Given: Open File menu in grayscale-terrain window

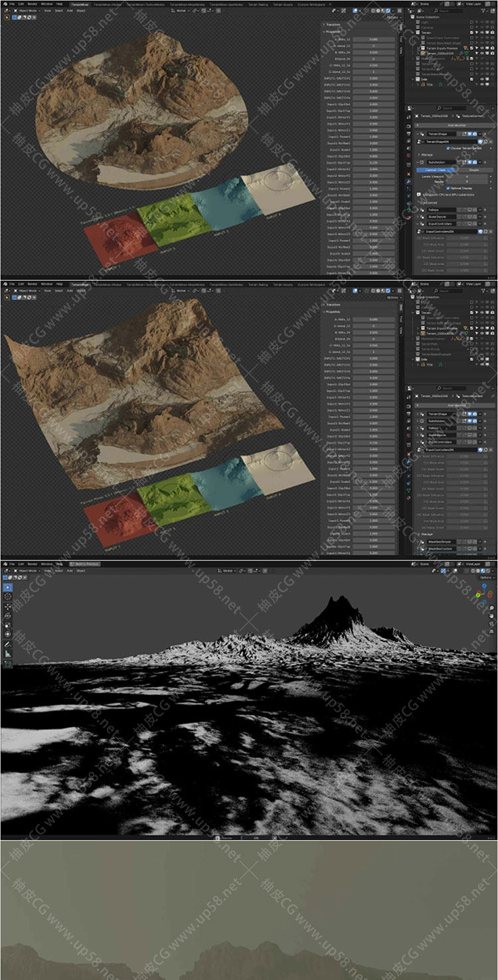Looking at the screenshot, I should 11,564.
